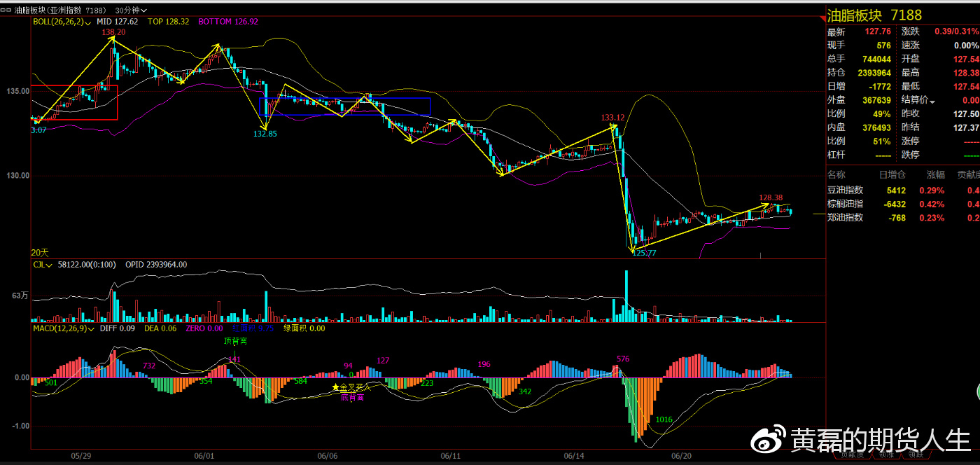
Task: Click the 最新 price value 127.76
Action: tap(878, 32)
